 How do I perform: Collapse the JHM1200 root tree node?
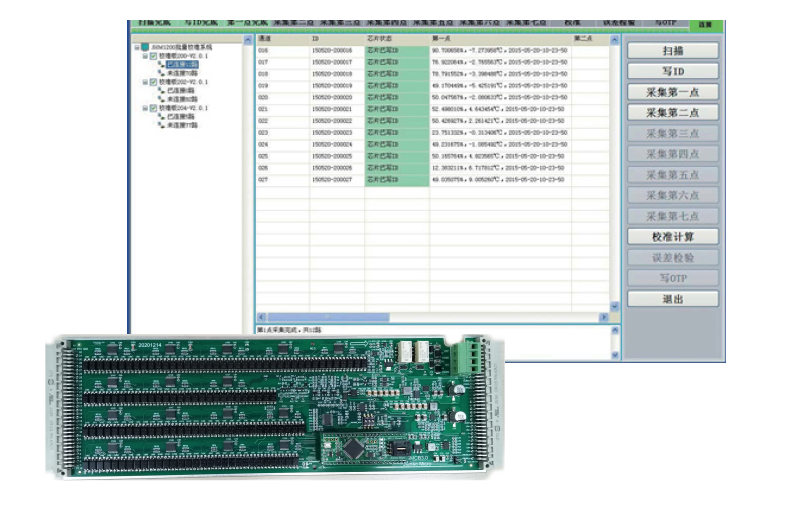tap(137, 47)
